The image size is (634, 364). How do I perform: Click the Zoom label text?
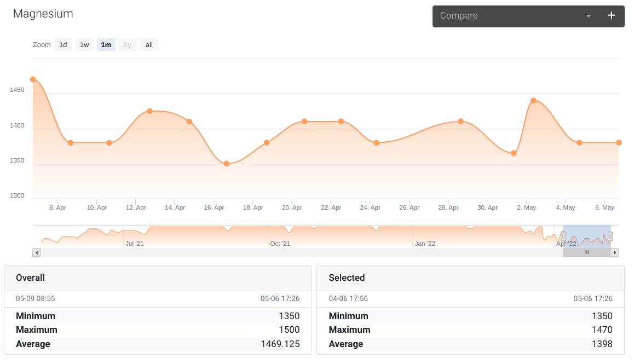[42, 45]
